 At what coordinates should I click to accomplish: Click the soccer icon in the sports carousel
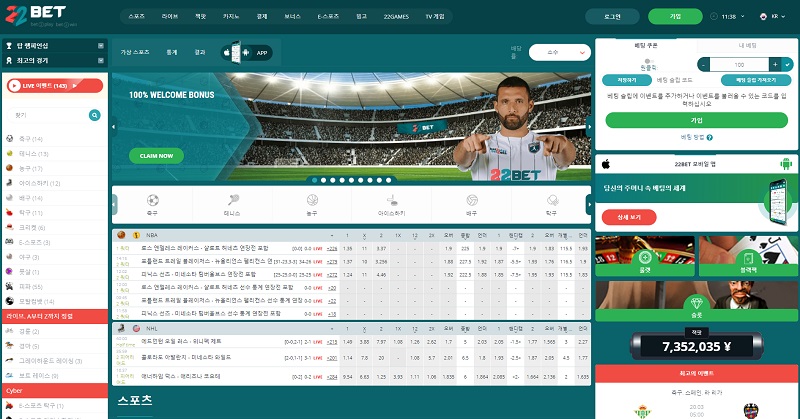153,200
